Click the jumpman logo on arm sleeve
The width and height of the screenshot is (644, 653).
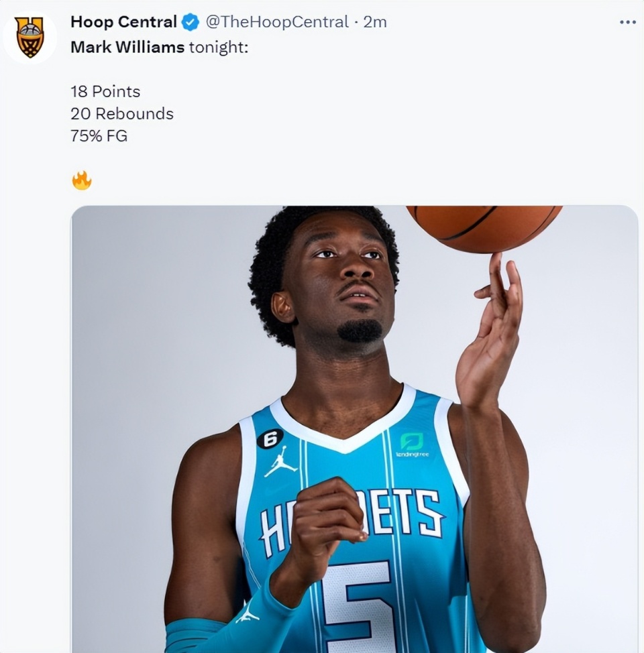coord(248,614)
